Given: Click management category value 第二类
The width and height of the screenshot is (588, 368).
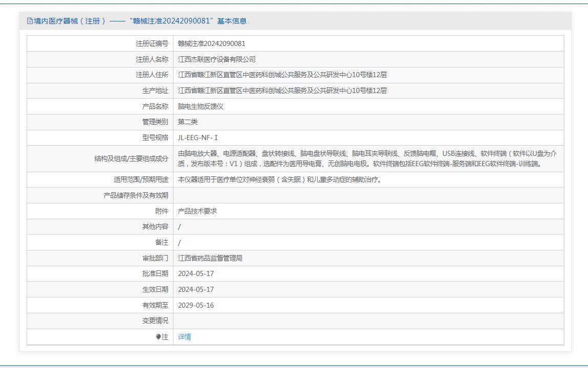Looking at the screenshot, I should pyautogui.click(x=187, y=122).
